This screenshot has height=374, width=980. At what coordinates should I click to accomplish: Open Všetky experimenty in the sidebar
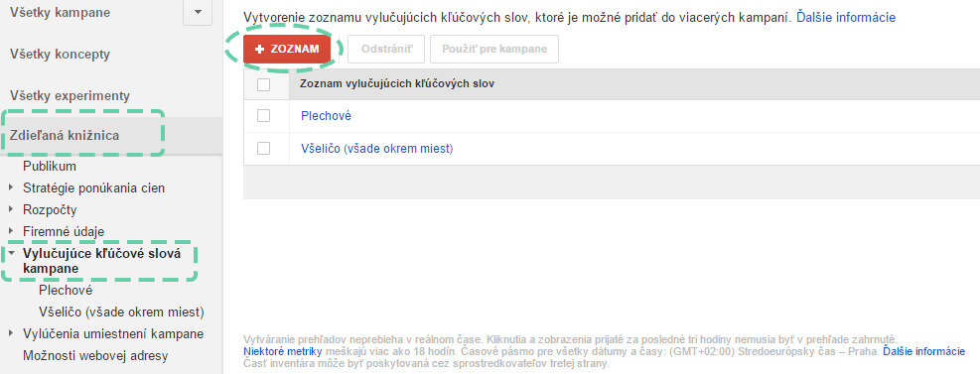[70, 96]
